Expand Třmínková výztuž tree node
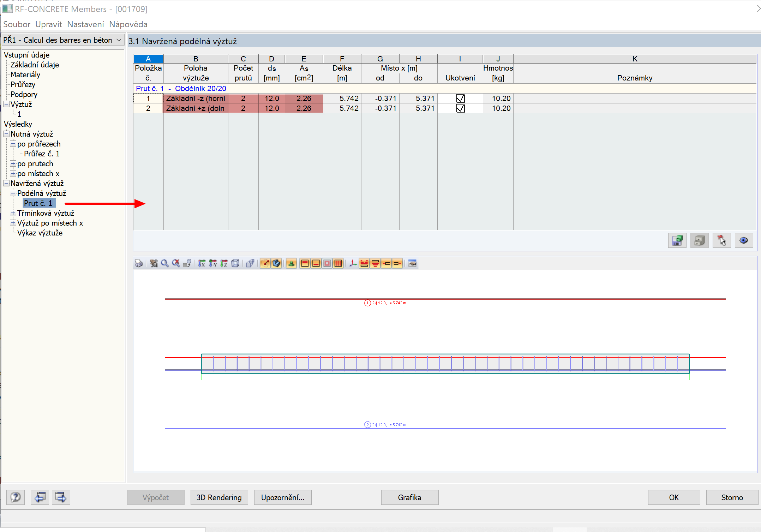761x532 pixels. (13, 213)
